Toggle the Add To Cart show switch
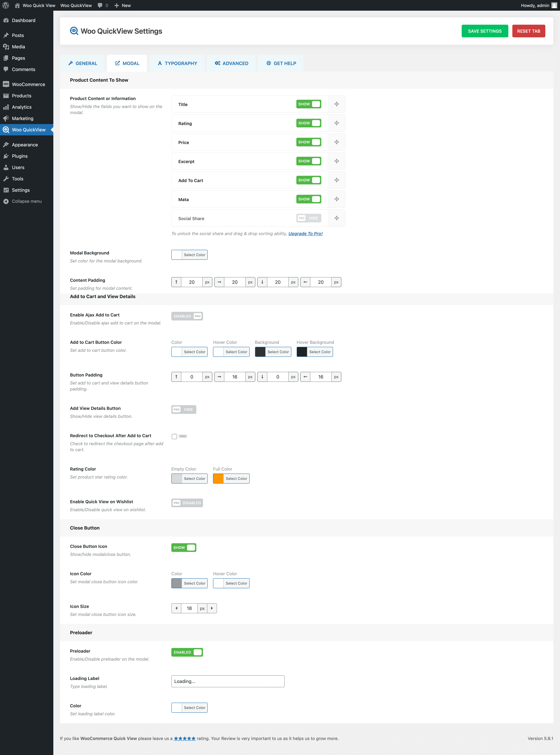The image size is (560, 755). [308, 180]
